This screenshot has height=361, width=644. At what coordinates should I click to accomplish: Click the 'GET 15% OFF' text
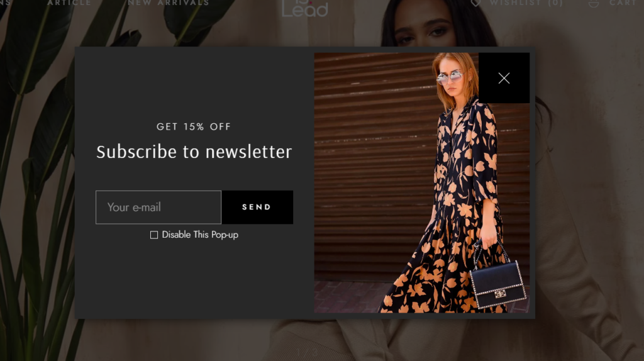(x=194, y=126)
